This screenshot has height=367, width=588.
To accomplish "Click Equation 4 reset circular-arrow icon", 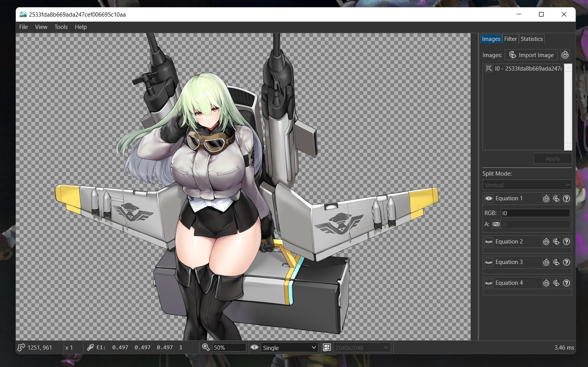I will click(546, 283).
